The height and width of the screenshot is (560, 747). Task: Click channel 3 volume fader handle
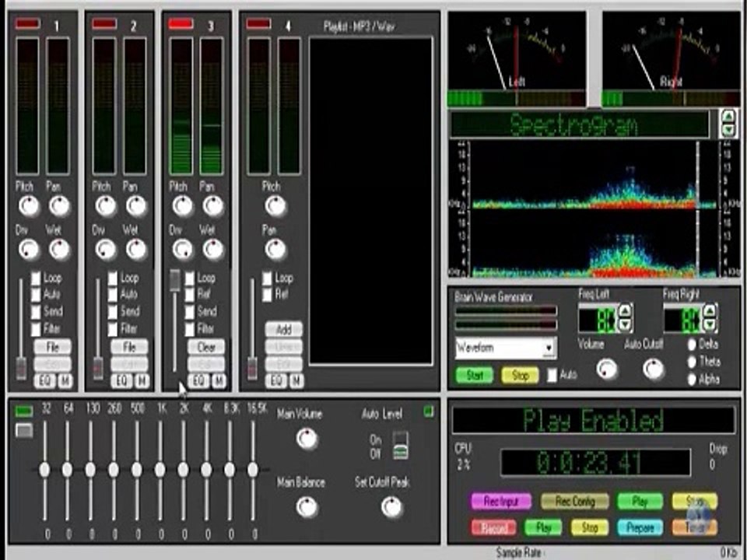[175, 280]
